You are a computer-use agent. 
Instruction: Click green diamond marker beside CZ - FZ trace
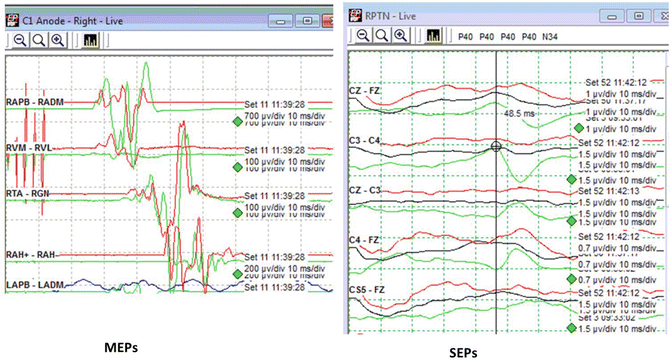coord(579,128)
